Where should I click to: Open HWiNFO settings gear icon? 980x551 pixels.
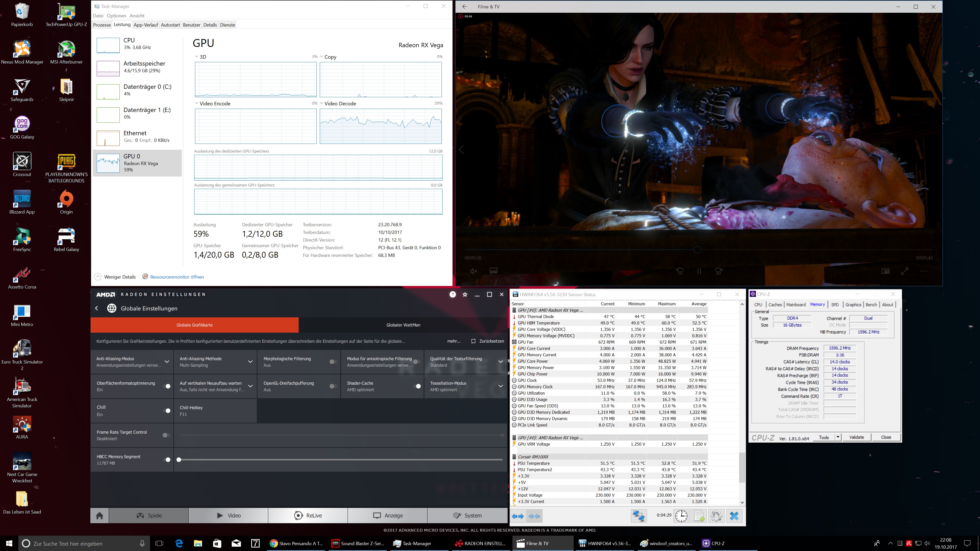[716, 516]
